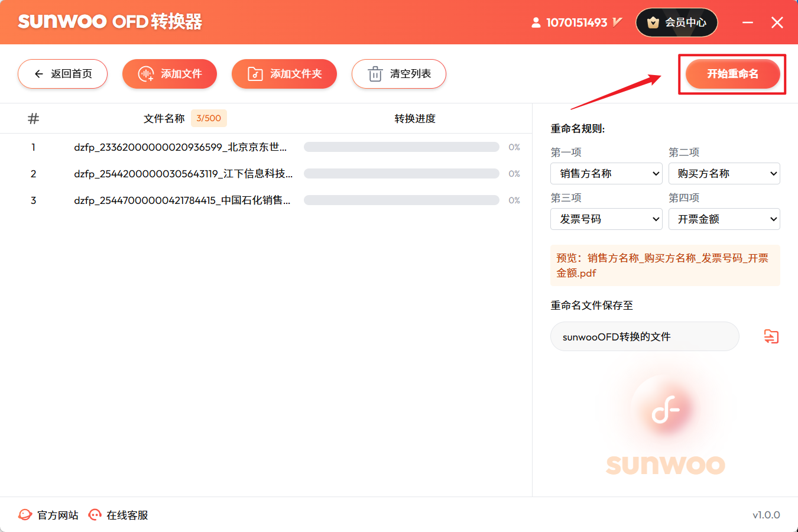The width and height of the screenshot is (798, 532).
Task: Click the 清空列表 button
Action: coord(399,74)
